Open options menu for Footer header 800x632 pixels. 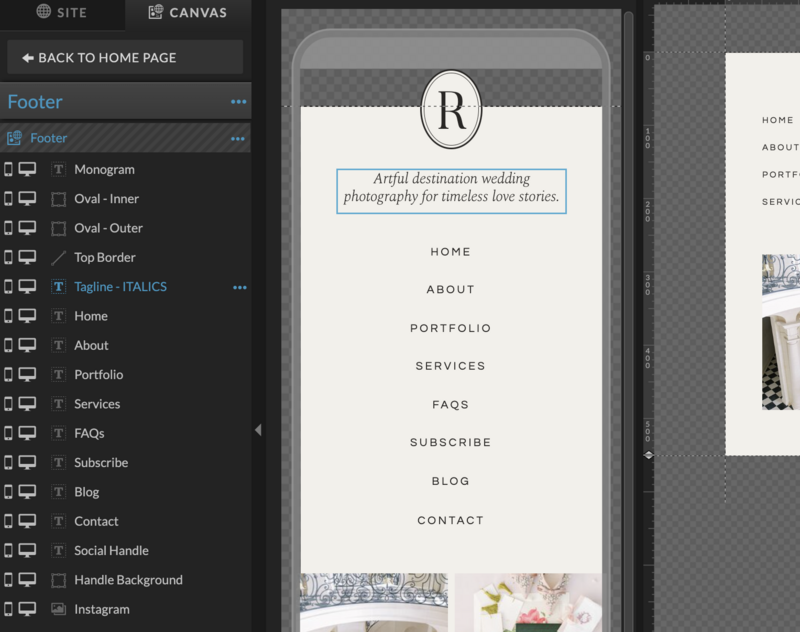(x=238, y=102)
